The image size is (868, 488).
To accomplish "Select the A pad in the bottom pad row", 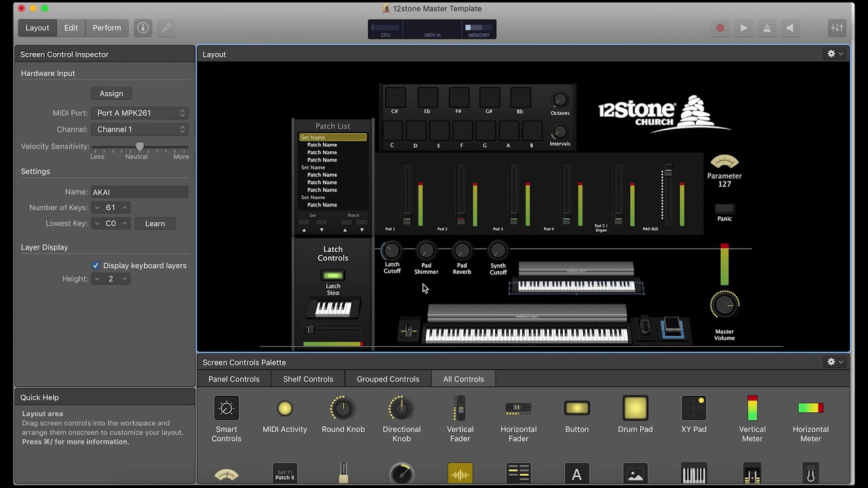I will [509, 130].
